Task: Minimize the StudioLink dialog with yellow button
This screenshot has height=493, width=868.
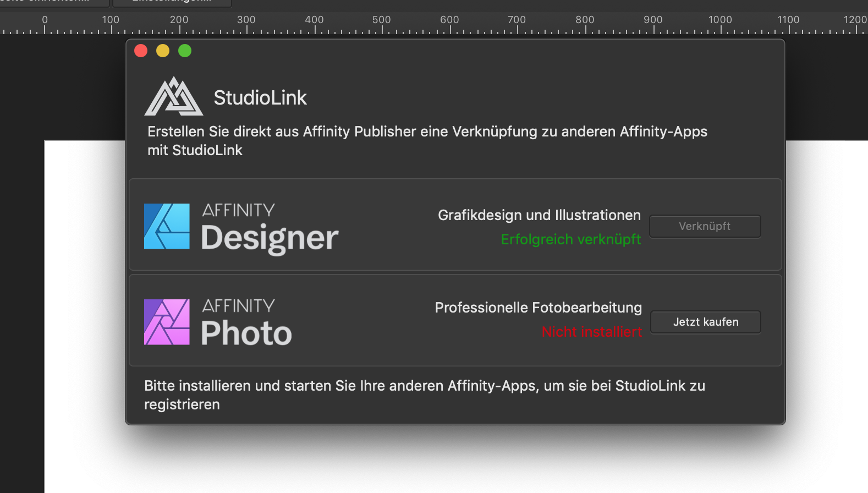Action: 163,51
